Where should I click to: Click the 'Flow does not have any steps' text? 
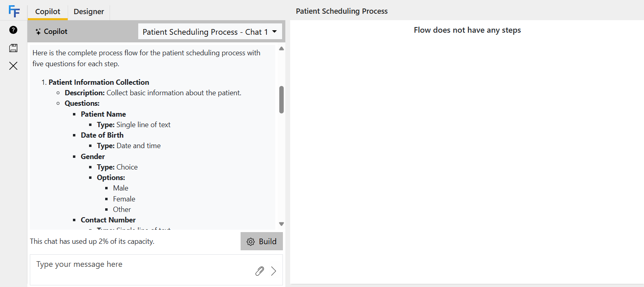tap(467, 30)
